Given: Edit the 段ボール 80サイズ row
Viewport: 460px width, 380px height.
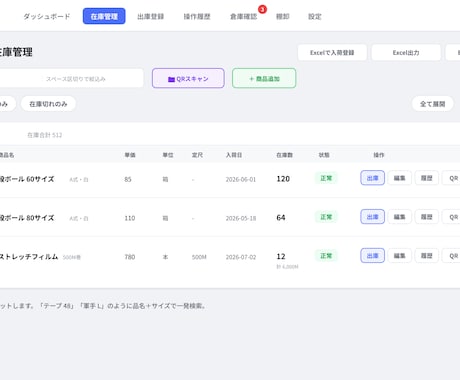Looking at the screenshot, I should pos(400,217).
